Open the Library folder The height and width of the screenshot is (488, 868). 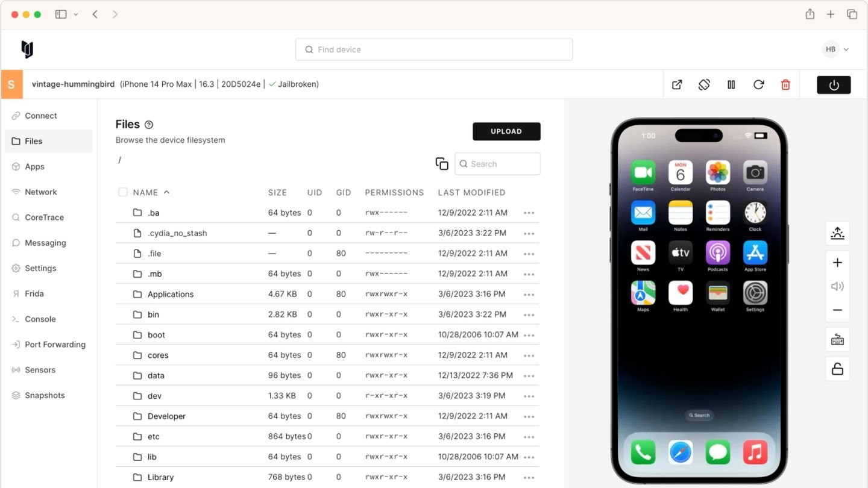click(160, 478)
